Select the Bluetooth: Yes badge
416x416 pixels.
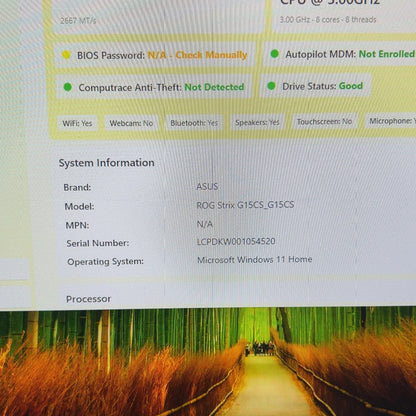[x=194, y=123]
